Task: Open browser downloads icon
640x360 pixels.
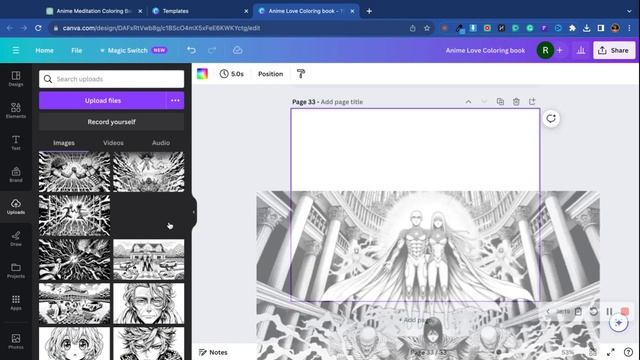Action: click(x=587, y=28)
